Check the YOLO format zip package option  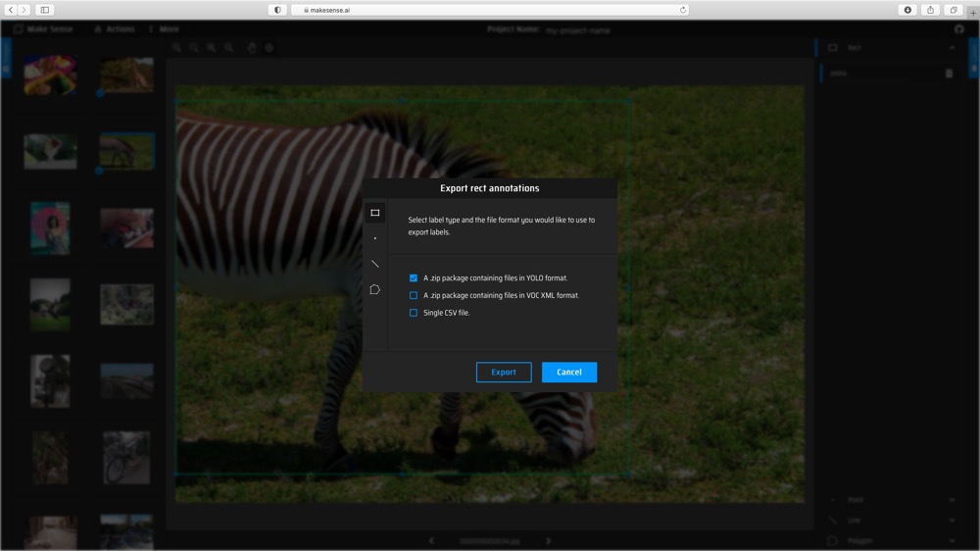tap(414, 278)
